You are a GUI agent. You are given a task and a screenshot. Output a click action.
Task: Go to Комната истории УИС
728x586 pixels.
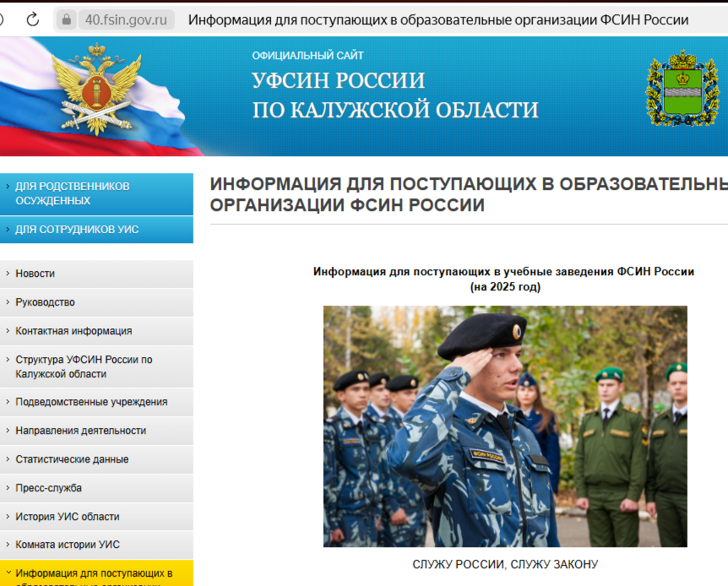click(96, 545)
